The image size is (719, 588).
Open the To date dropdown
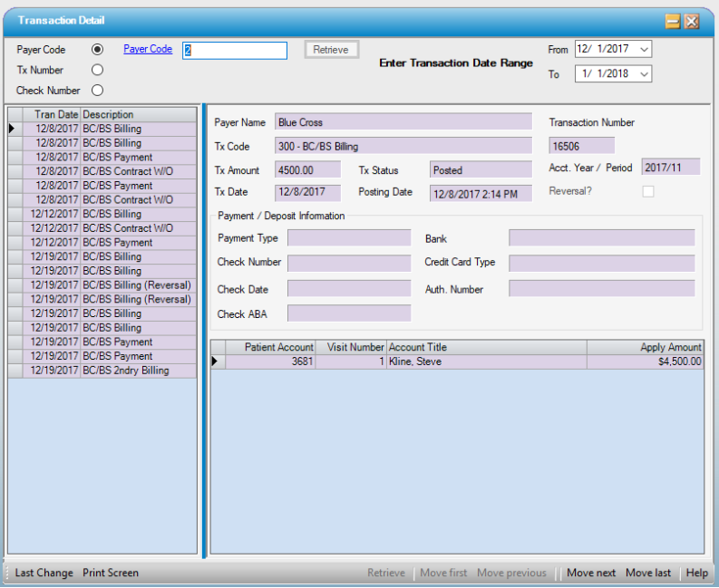click(x=644, y=74)
